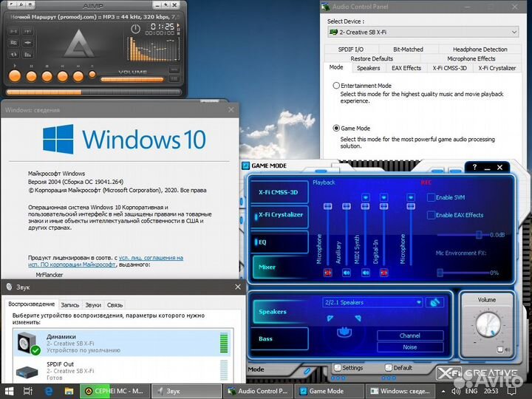Select the SPDIF Out playback device

(123, 370)
